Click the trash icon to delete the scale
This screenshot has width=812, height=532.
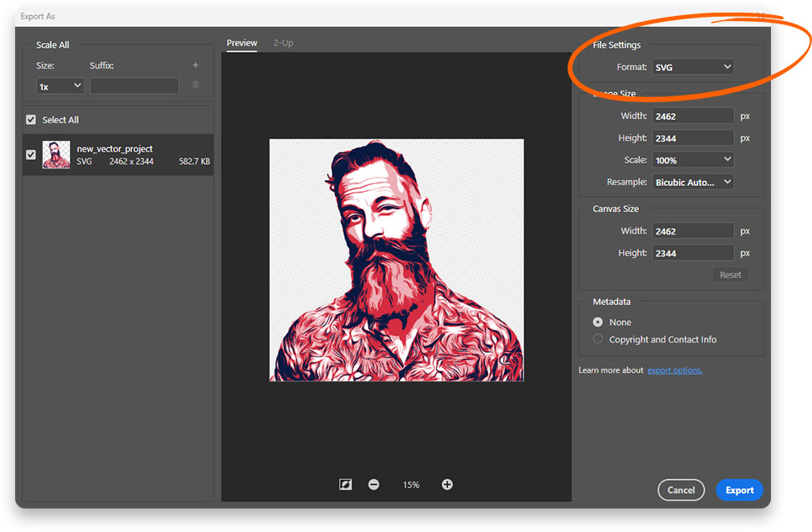[x=195, y=85]
